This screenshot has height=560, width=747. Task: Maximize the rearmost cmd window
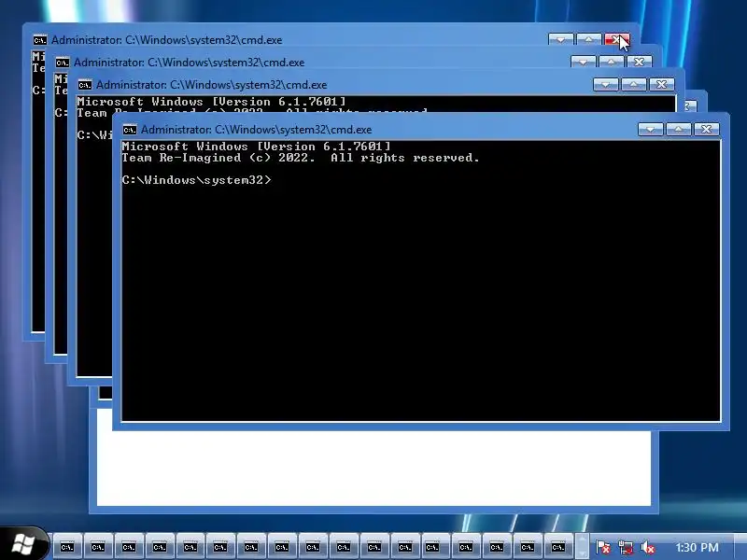[x=589, y=39]
